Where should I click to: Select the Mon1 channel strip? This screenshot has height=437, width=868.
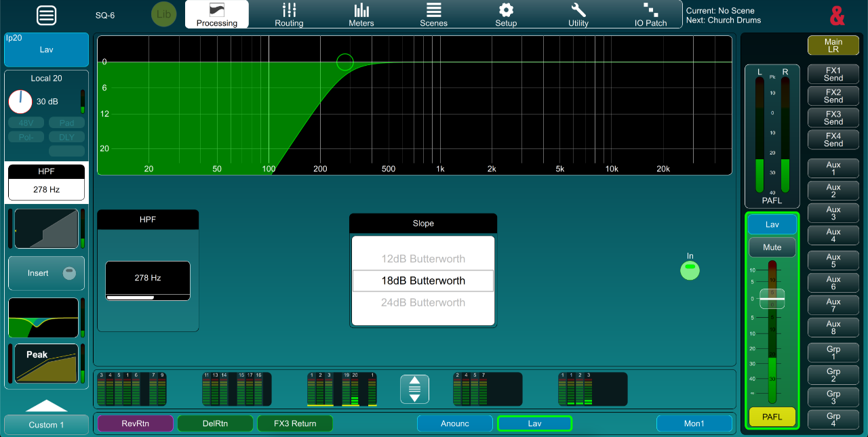694,423
